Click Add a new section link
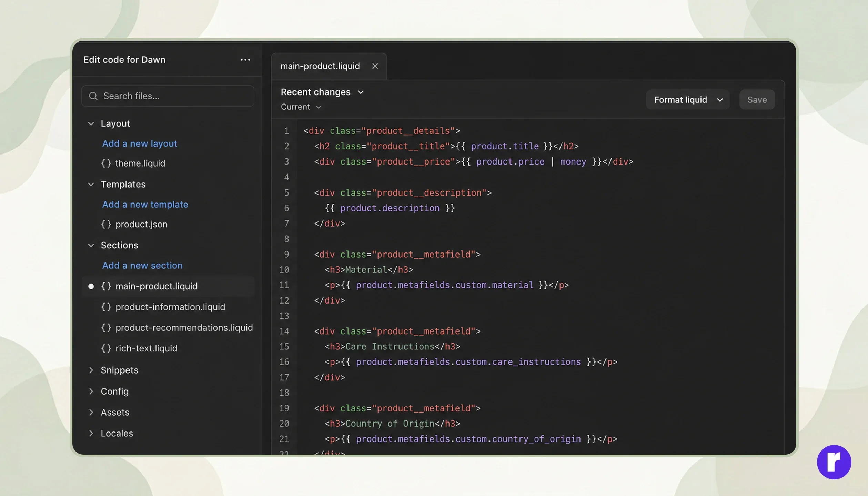The width and height of the screenshot is (868, 496). point(142,265)
